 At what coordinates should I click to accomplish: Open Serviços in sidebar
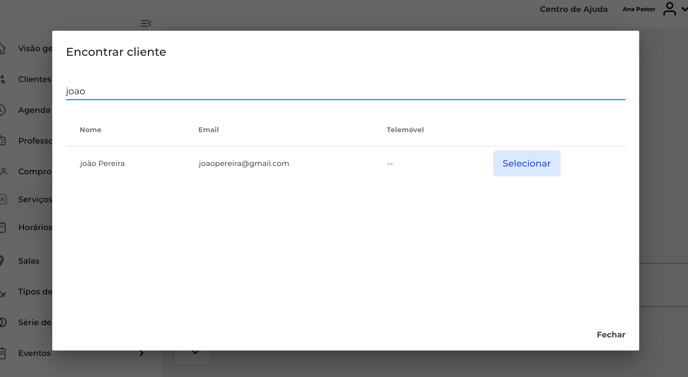[35, 199]
